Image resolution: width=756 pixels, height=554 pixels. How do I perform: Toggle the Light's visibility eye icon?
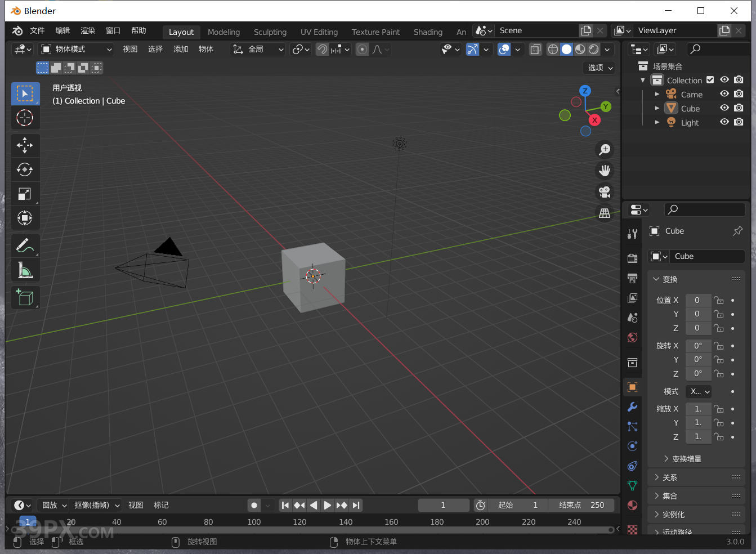724,122
